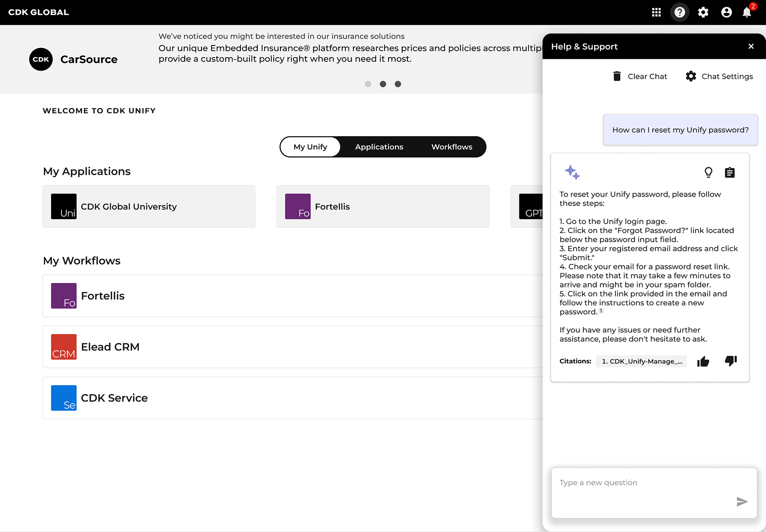Screen dimensions: 766x532
Task: Go to first carousel slide dot
Action: [x=368, y=84]
